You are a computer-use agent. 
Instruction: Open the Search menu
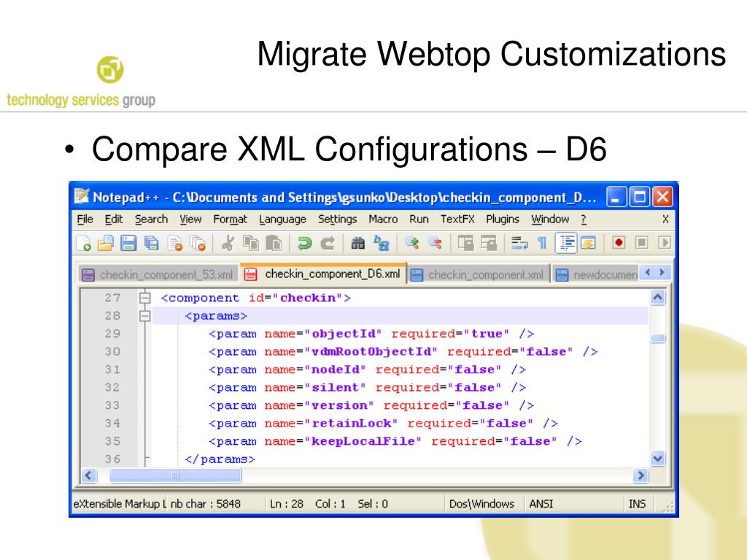tap(151, 219)
